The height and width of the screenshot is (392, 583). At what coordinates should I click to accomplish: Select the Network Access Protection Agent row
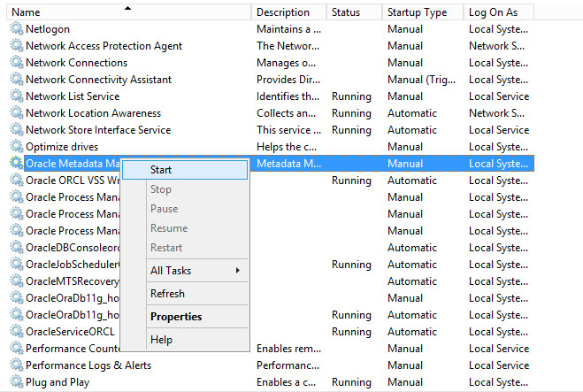(x=271, y=46)
